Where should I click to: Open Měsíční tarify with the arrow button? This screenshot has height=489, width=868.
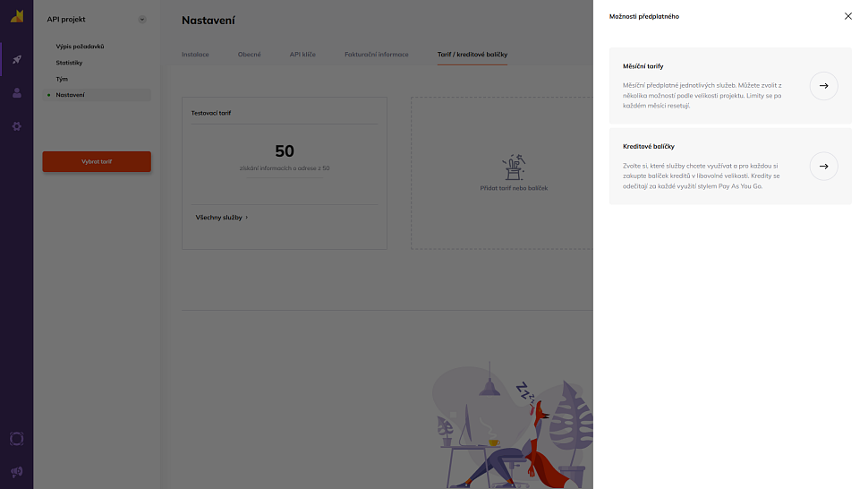(x=823, y=86)
